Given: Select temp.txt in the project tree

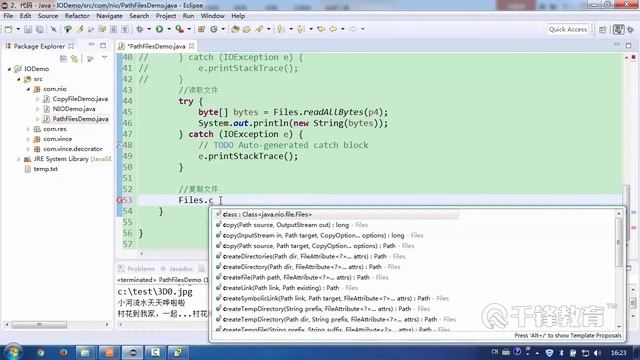Looking at the screenshot, I should 45,169.
